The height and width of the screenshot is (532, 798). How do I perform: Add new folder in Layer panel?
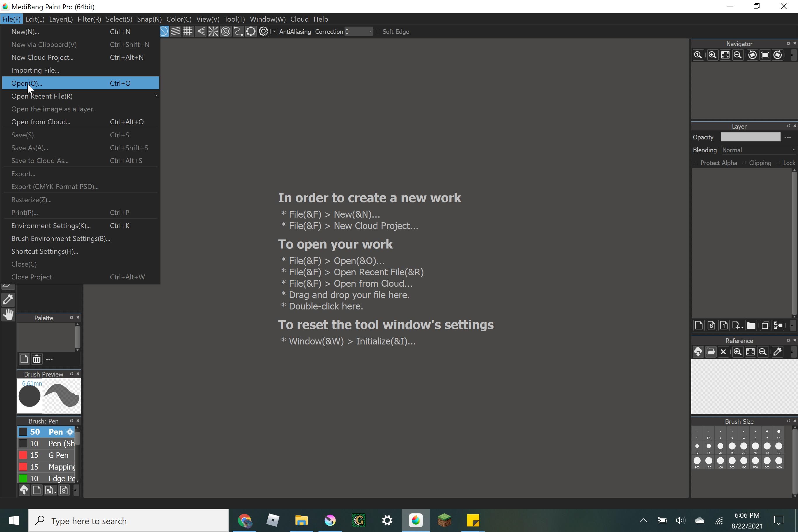[750, 325]
